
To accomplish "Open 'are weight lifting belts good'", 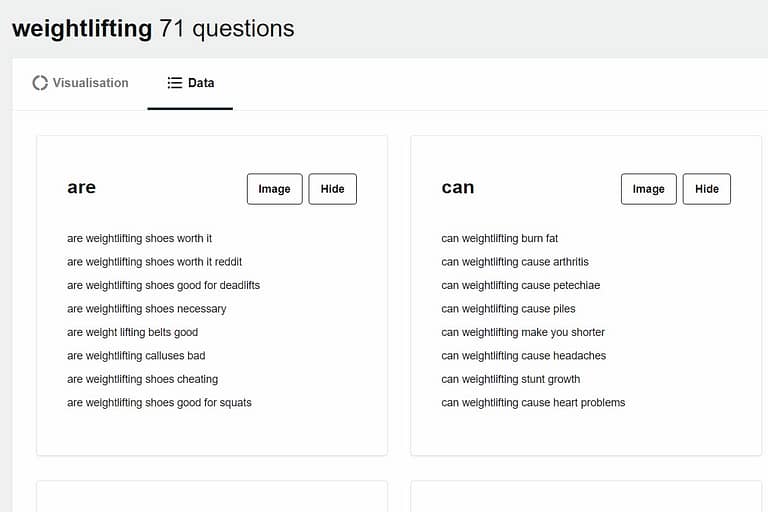I will [133, 333].
